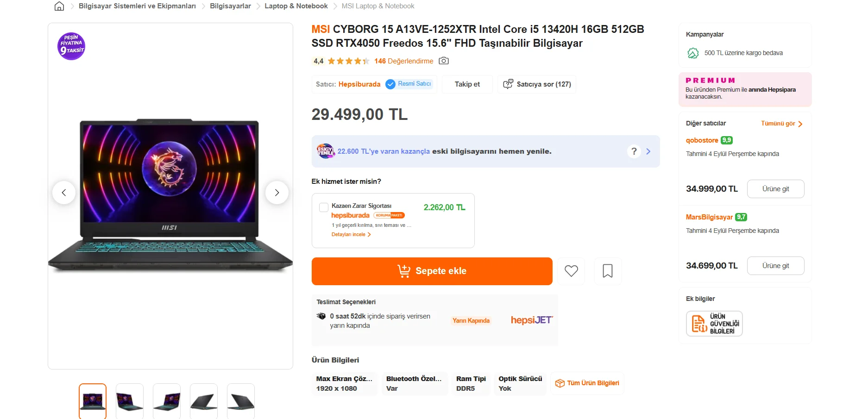Expand insurance details via Detayları incele
Image resolution: width=868 pixels, height=419 pixels.
(x=351, y=235)
